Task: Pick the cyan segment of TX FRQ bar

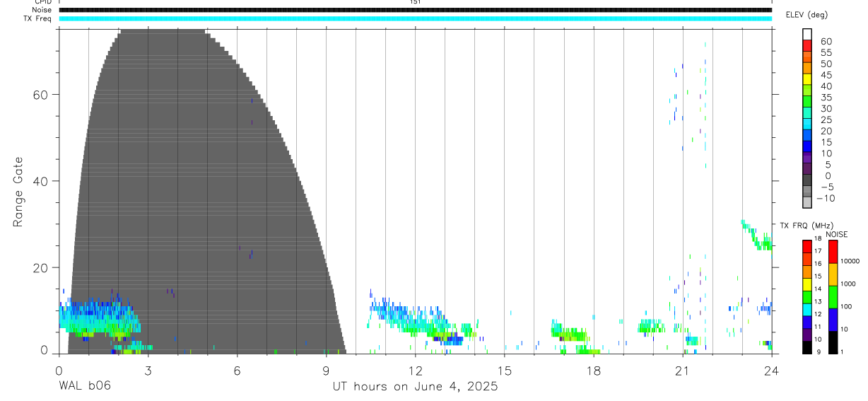Action: [807, 308]
